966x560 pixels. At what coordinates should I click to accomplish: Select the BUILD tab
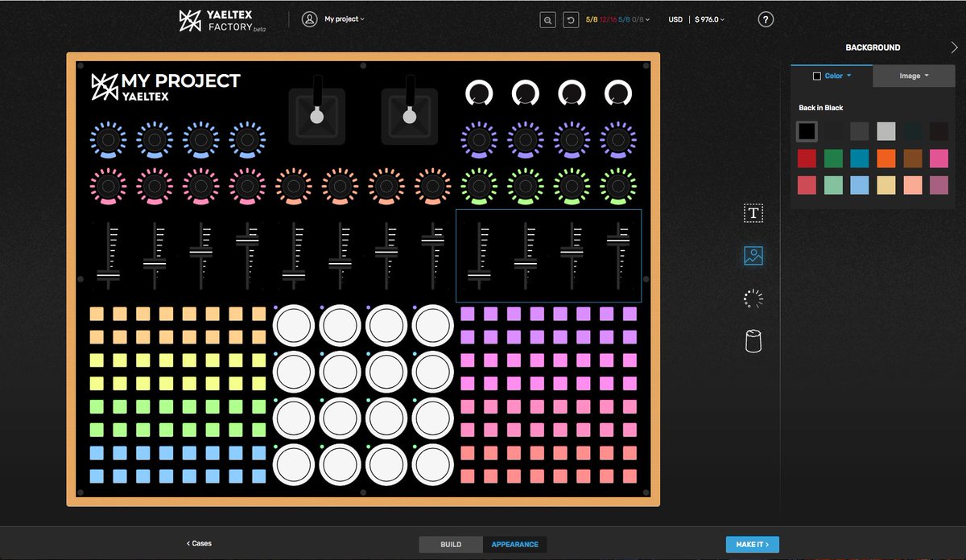click(x=450, y=544)
